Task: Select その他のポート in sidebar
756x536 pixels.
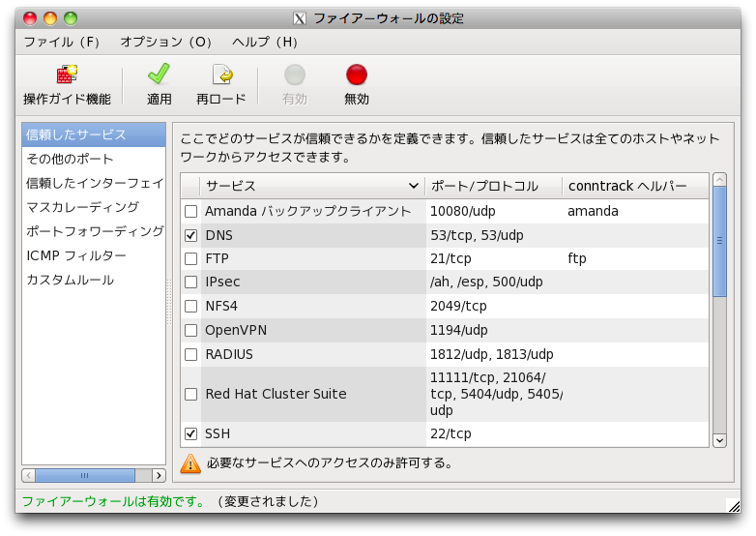Action: [70, 159]
